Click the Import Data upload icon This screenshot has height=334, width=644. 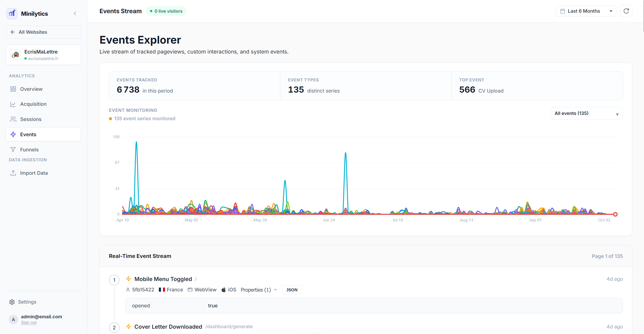point(13,173)
